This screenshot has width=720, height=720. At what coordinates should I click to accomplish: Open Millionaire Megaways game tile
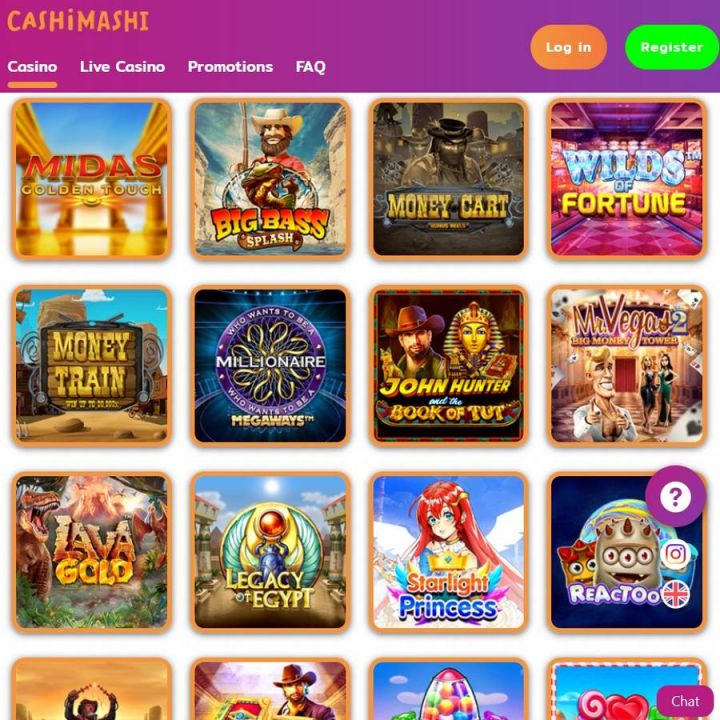click(x=270, y=366)
